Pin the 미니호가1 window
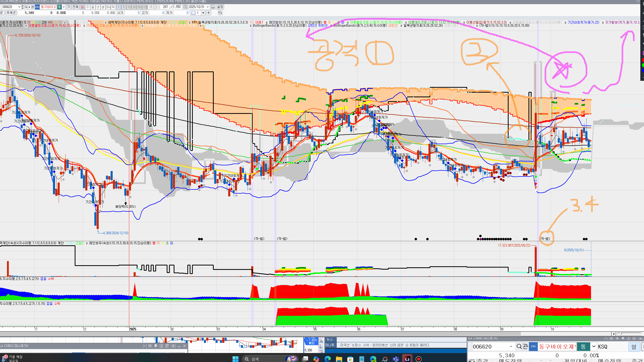The height and width of the screenshot is (362, 644). pyautogui.click(x=156, y=346)
